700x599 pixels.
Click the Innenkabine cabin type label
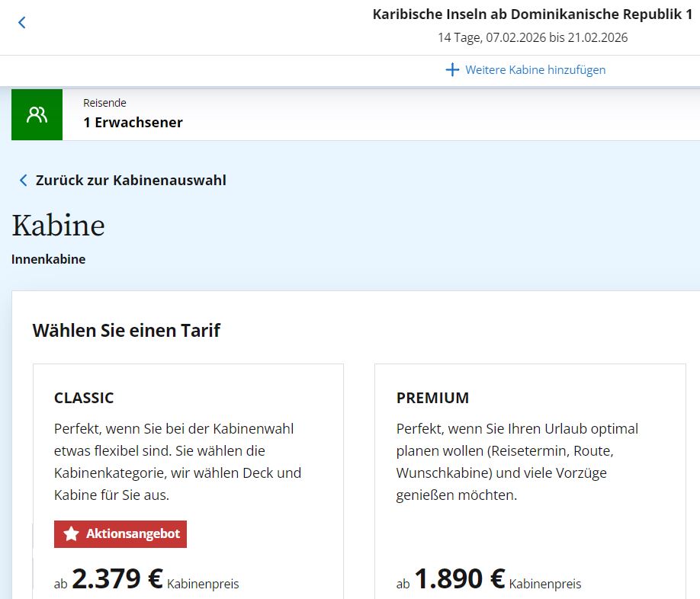click(x=48, y=259)
